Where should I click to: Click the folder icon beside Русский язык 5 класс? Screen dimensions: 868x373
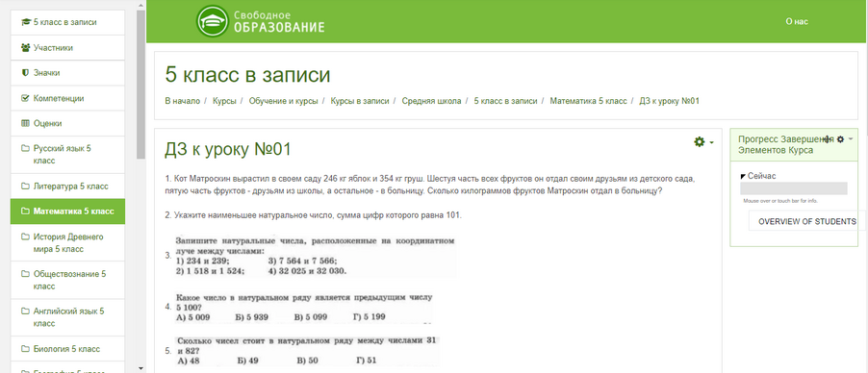click(x=25, y=148)
